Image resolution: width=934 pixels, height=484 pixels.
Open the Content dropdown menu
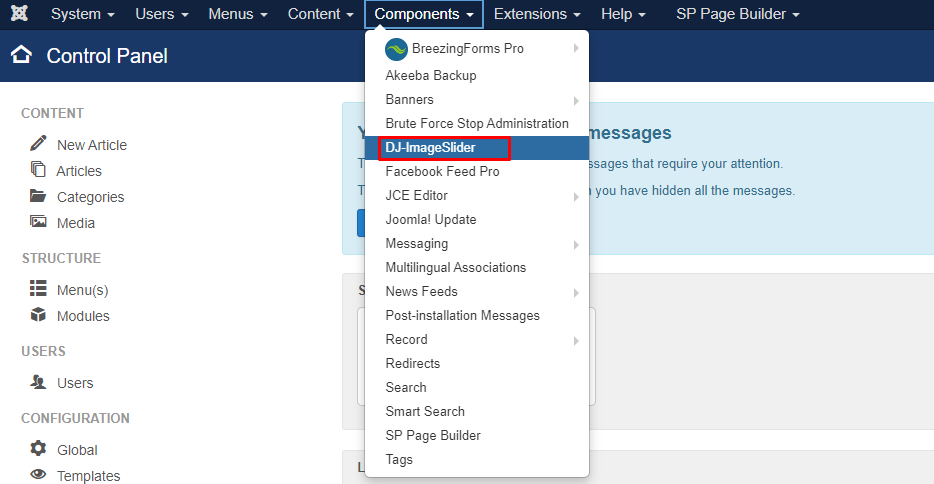point(320,14)
